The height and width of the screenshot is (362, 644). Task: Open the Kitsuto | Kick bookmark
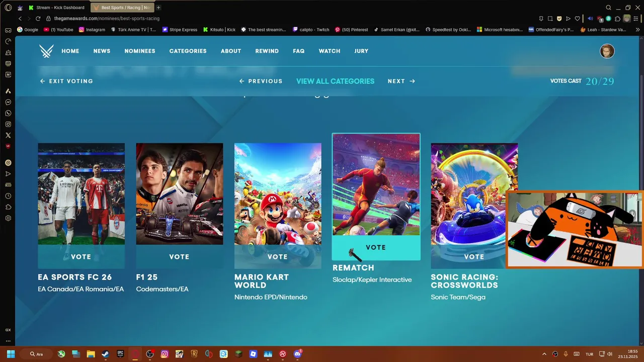(219, 30)
